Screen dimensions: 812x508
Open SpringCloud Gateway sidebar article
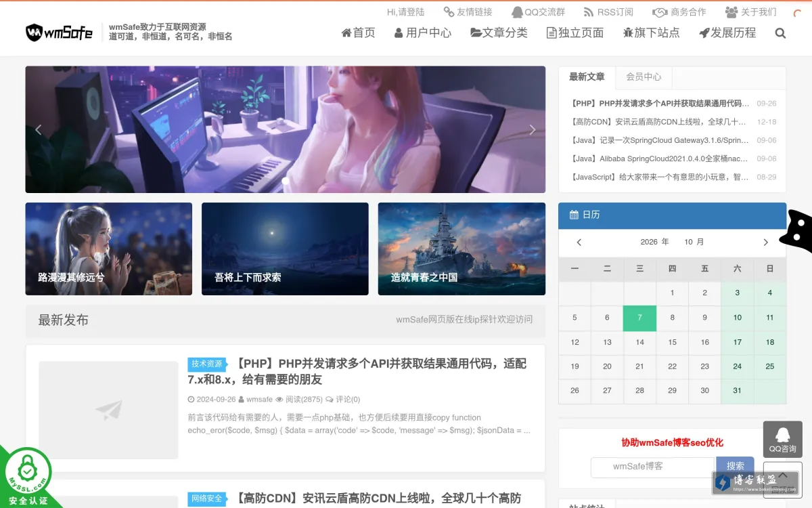point(660,140)
